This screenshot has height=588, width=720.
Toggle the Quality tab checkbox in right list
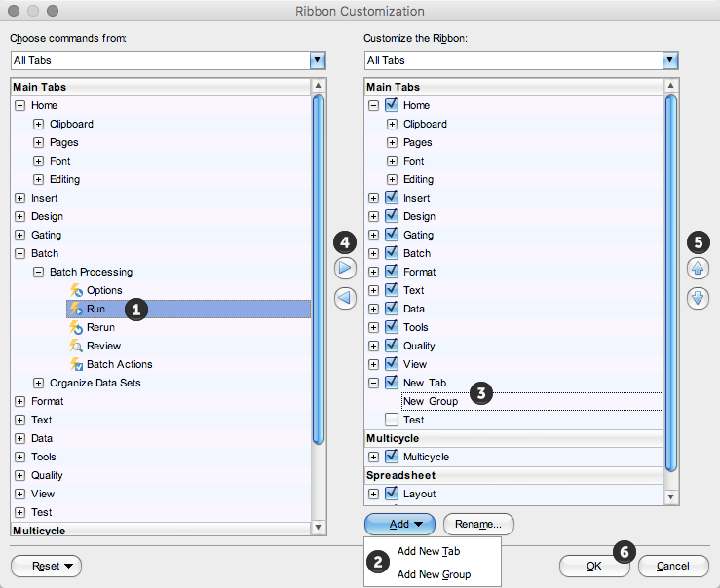click(x=392, y=346)
